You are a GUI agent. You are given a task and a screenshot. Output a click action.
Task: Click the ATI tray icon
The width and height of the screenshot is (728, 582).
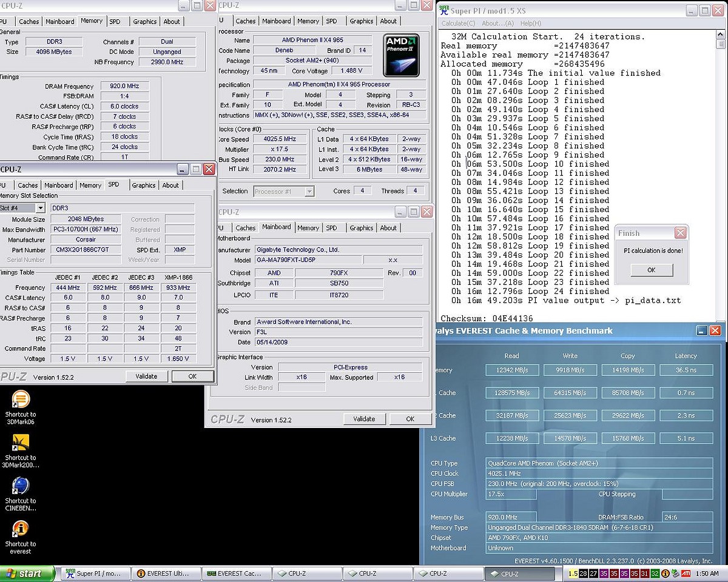pos(686,573)
